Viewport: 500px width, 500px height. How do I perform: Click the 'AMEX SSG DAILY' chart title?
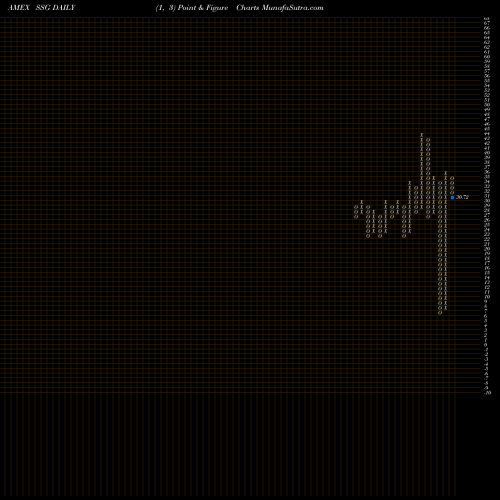[42, 8]
